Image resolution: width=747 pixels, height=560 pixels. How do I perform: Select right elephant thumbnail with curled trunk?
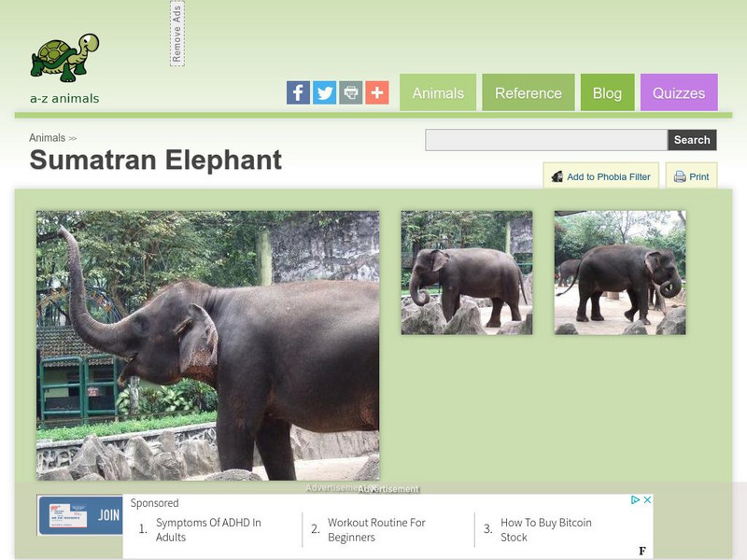pos(620,273)
